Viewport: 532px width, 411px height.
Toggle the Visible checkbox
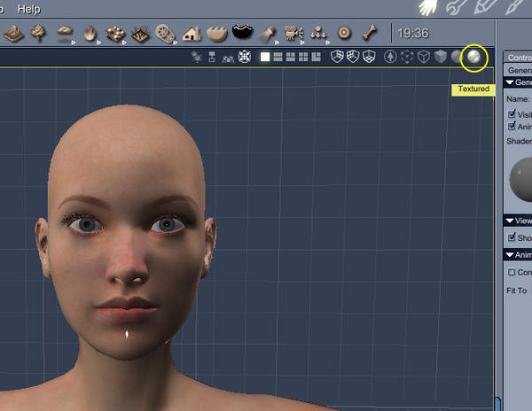[x=512, y=114]
